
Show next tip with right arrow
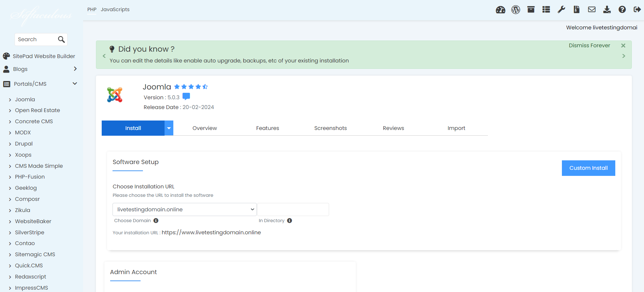(x=624, y=56)
